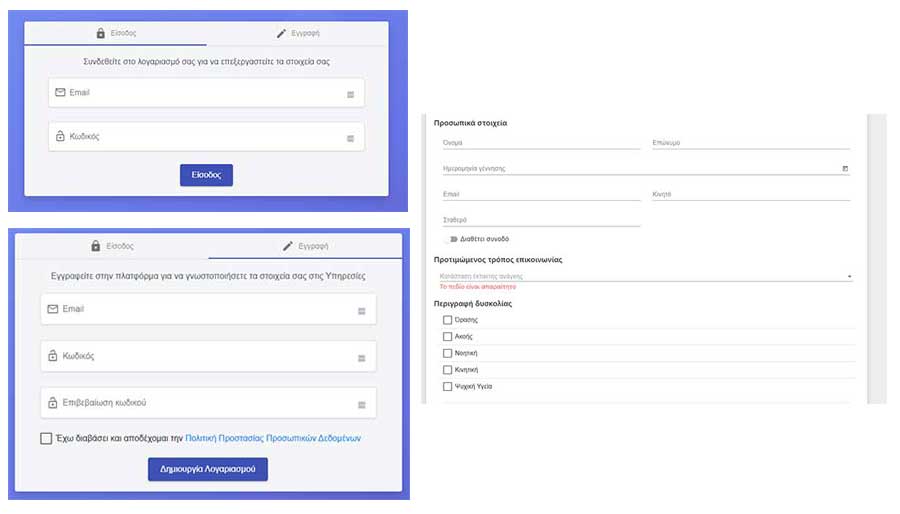
Task: Click the envelope icon in the registration Email field
Action: coord(53,309)
